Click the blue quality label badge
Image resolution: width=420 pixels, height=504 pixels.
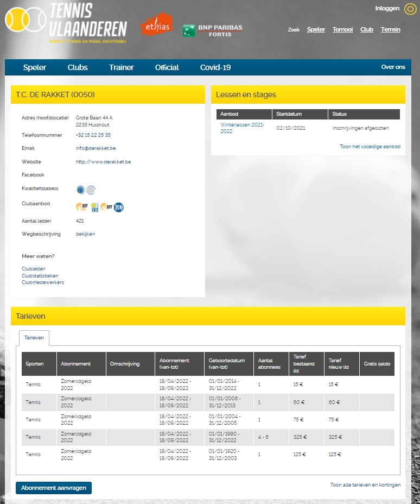80,190
